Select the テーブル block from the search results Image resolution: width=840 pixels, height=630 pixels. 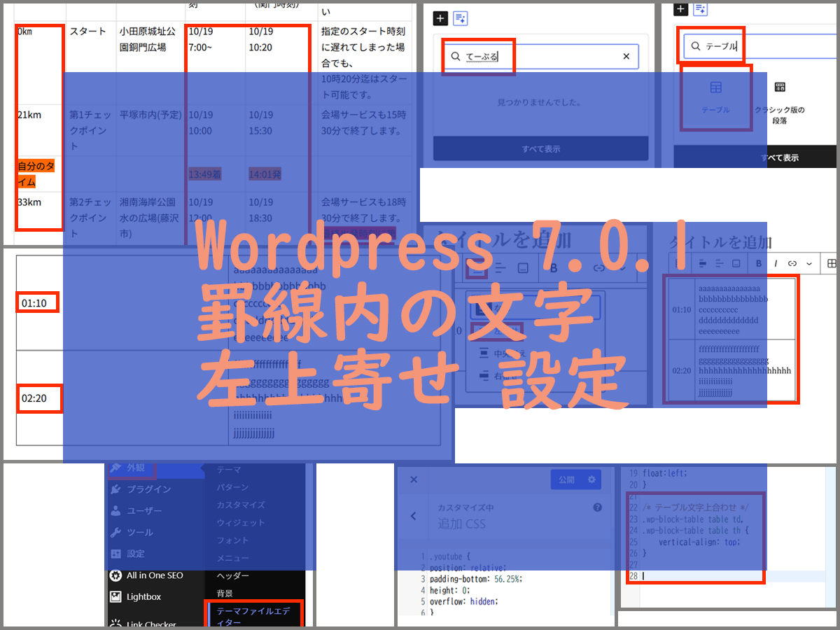tap(715, 97)
